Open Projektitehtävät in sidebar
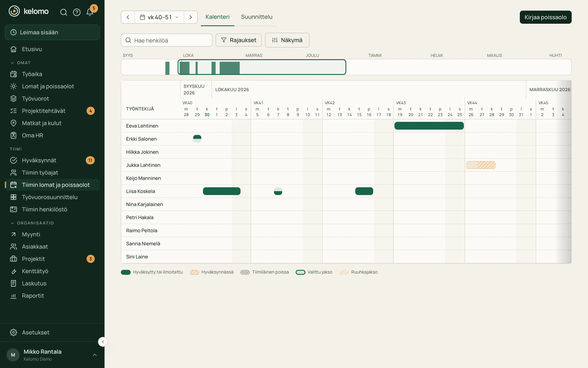This screenshot has height=368, width=588. click(52, 111)
